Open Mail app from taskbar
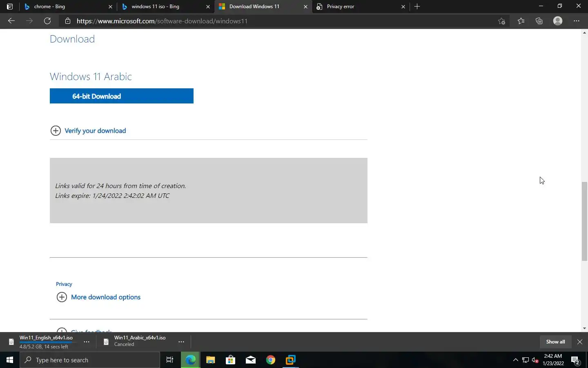Image resolution: width=588 pixels, height=368 pixels. 250,360
